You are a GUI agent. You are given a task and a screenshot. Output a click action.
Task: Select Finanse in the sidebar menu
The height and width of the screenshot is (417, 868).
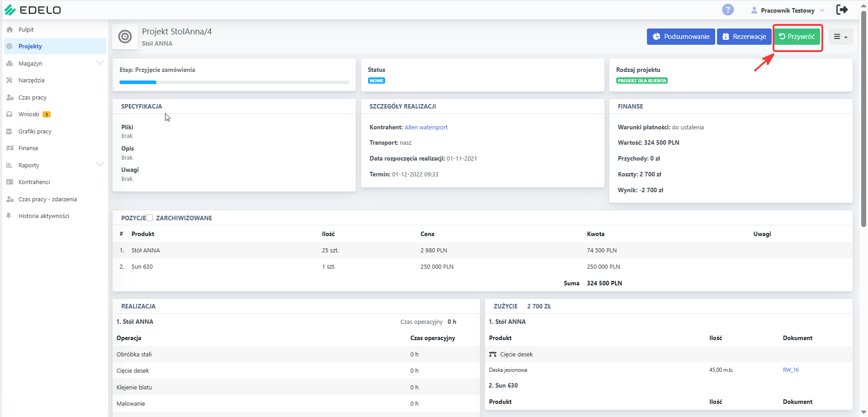[28, 148]
